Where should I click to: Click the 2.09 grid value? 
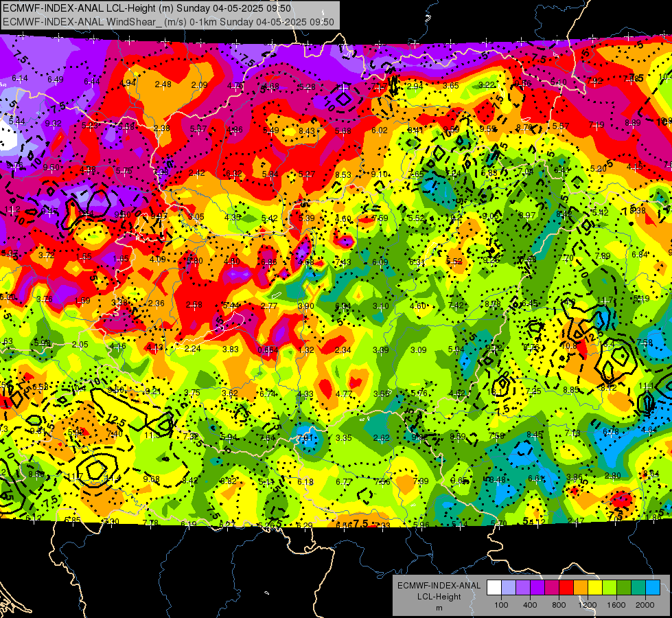[199, 85]
